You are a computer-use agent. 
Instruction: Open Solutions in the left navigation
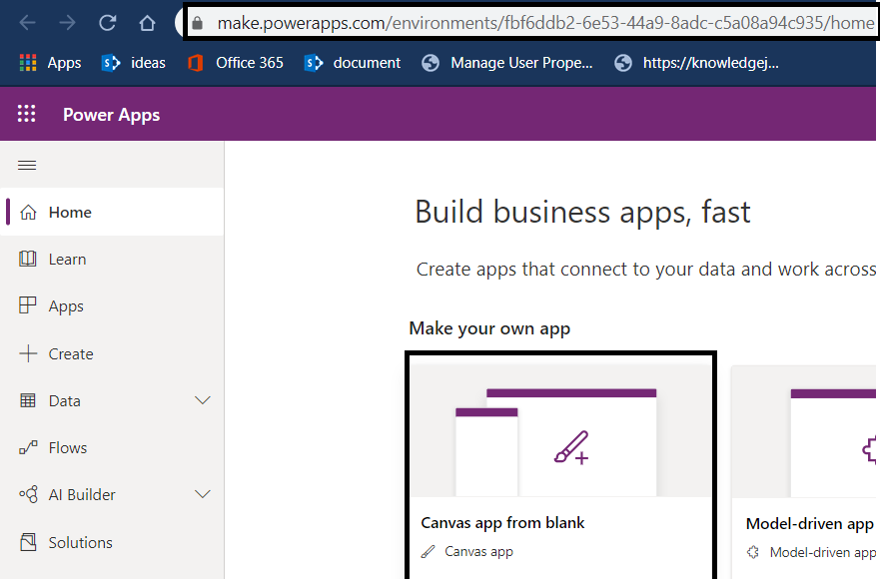(112, 542)
